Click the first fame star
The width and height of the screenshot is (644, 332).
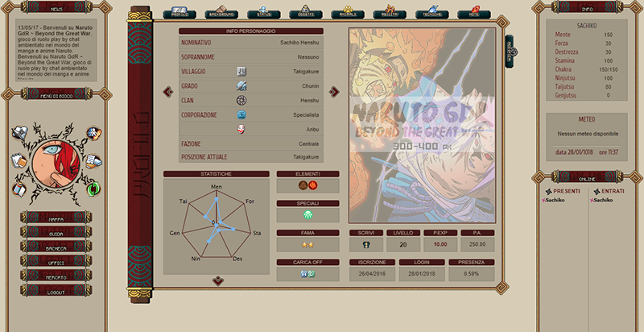pos(305,245)
